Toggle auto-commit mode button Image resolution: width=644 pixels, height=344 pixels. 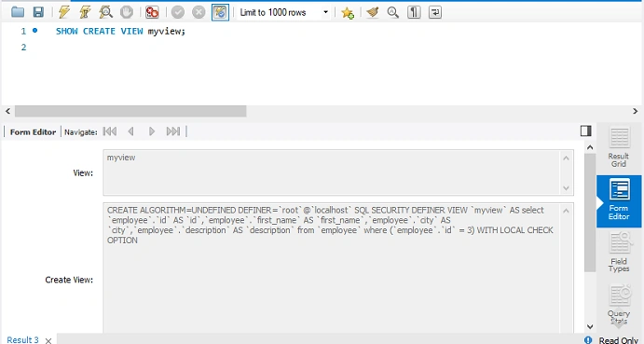pyautogui.click(x=220, y=12)
